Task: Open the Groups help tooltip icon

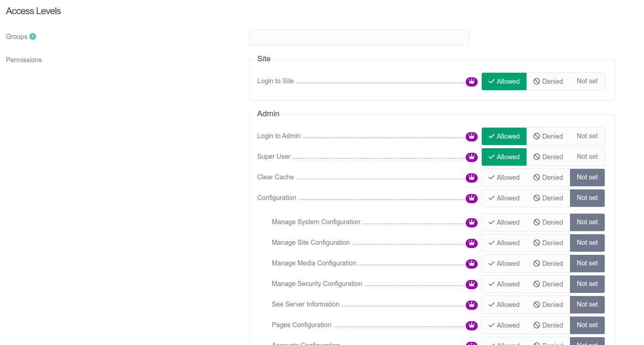Action: (x=33, y=36)
